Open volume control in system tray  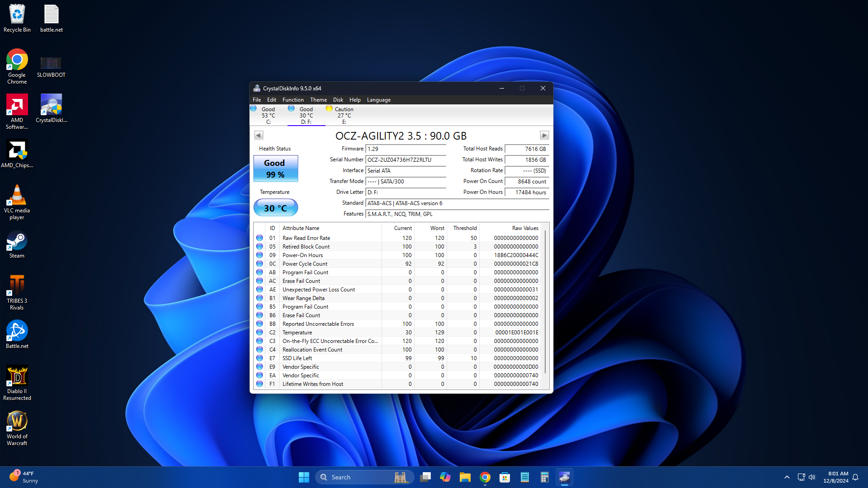point(812,477)
